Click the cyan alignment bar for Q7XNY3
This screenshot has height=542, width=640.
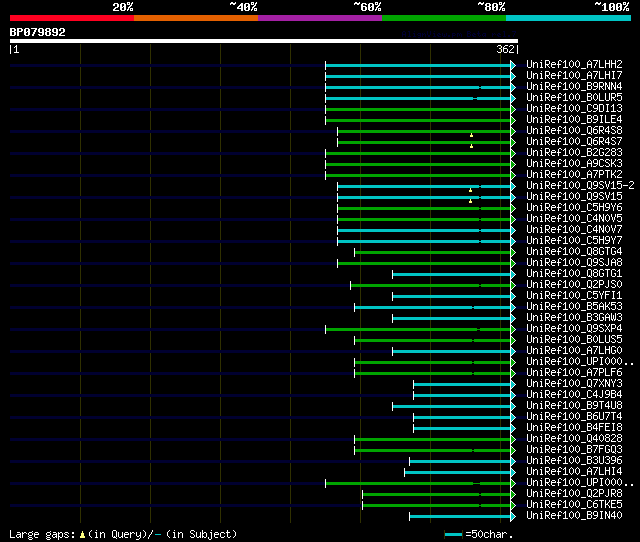pyautogui.click(x=462, y=385)
